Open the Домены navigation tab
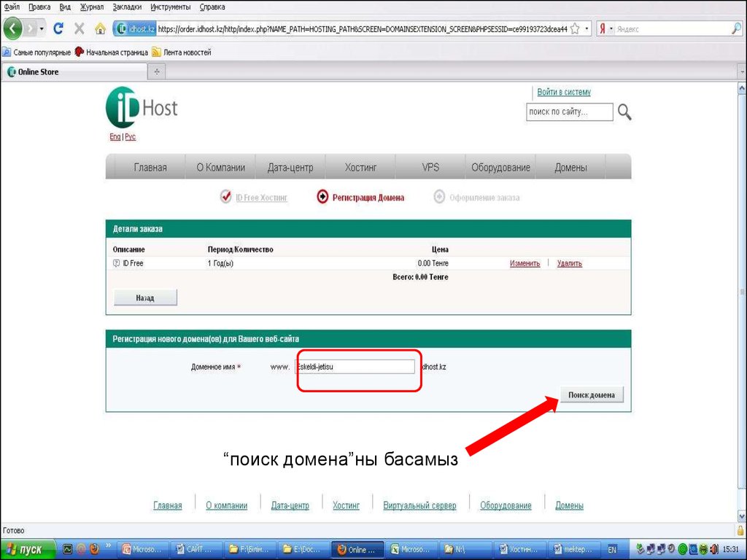The height and width of the screenshot is (560, 747). [x=570, y=168]
